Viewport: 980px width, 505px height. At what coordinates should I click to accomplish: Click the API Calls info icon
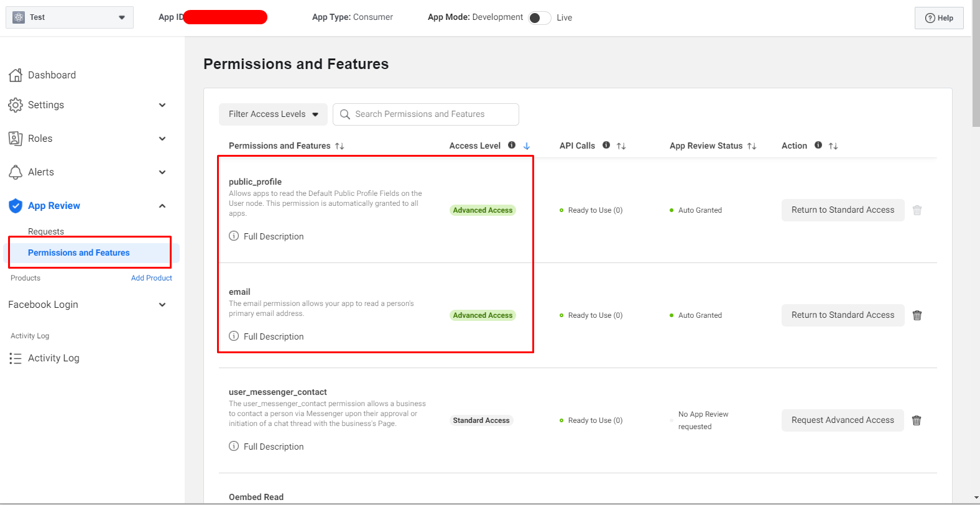tap(606, 146)
